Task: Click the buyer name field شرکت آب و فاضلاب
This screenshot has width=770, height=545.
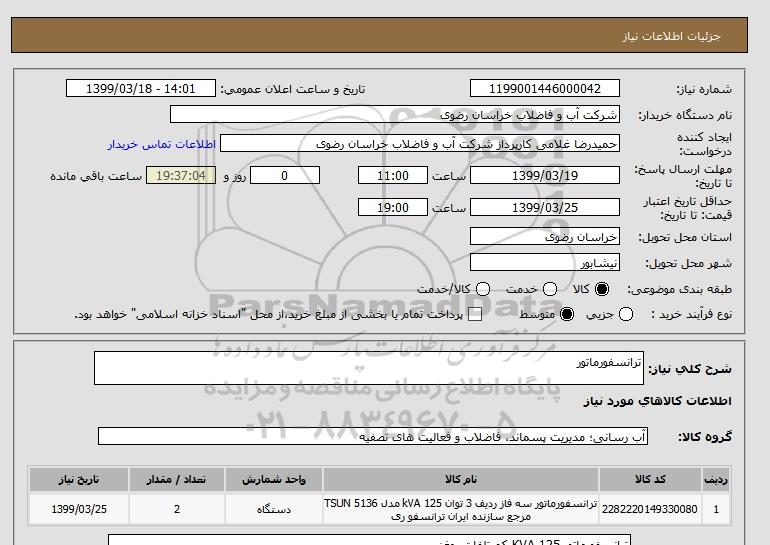Action: 395,114
